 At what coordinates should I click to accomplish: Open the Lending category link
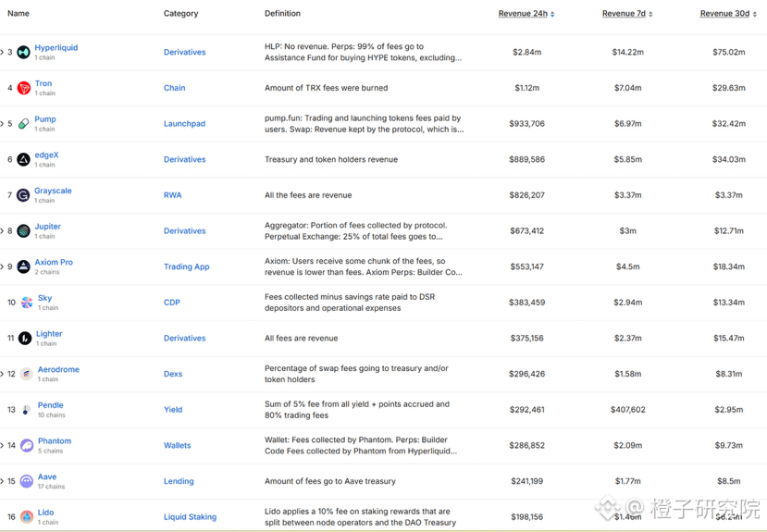[x=179, y=481]
